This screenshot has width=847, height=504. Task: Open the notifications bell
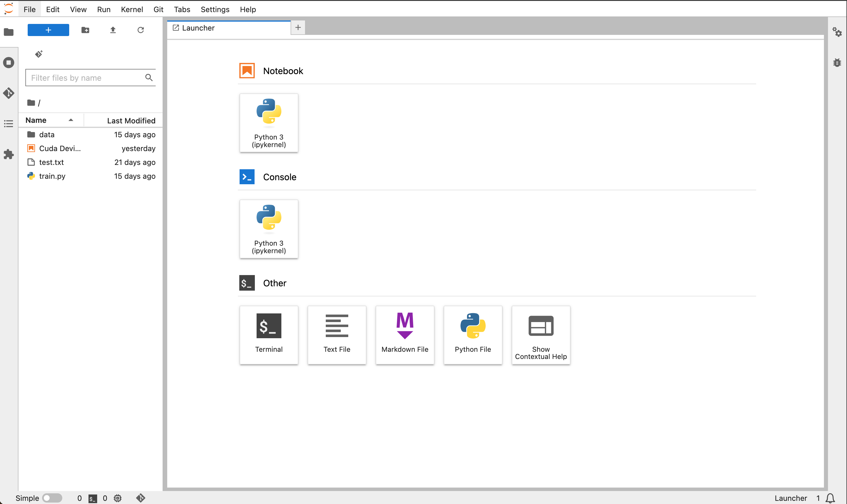coord(830,498)
